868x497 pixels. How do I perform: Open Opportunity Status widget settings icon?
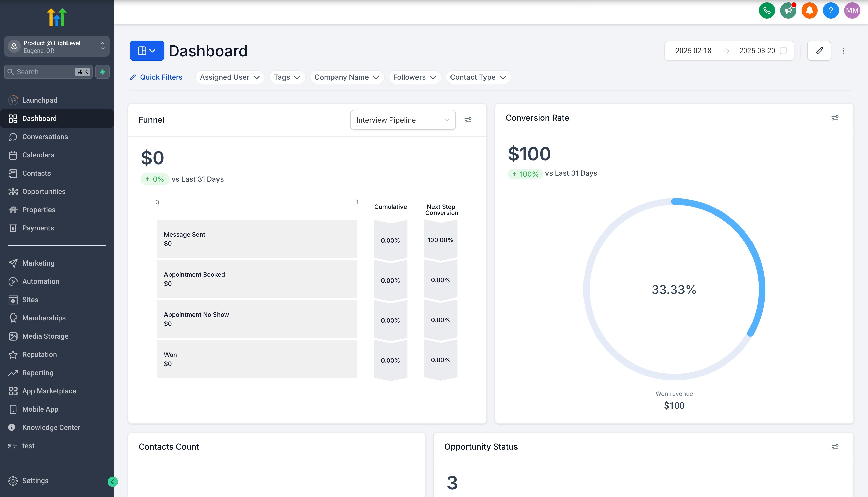tap(834, 446)
